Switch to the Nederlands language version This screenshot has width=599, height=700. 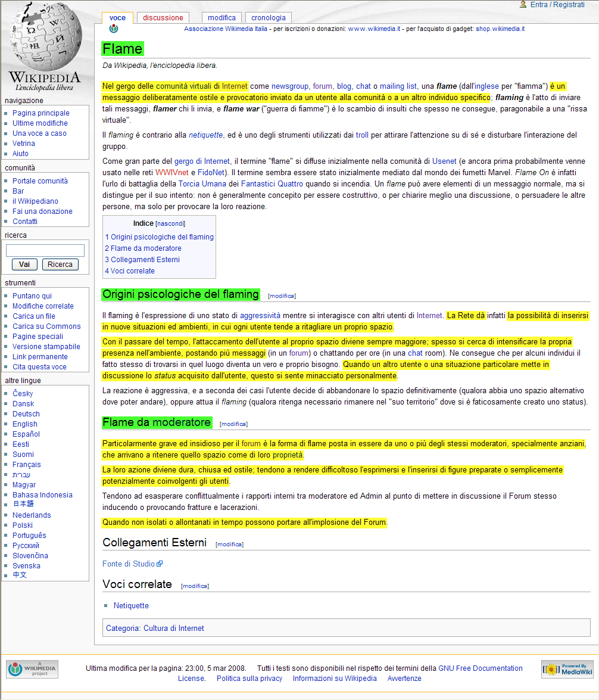tap(32, 515)
